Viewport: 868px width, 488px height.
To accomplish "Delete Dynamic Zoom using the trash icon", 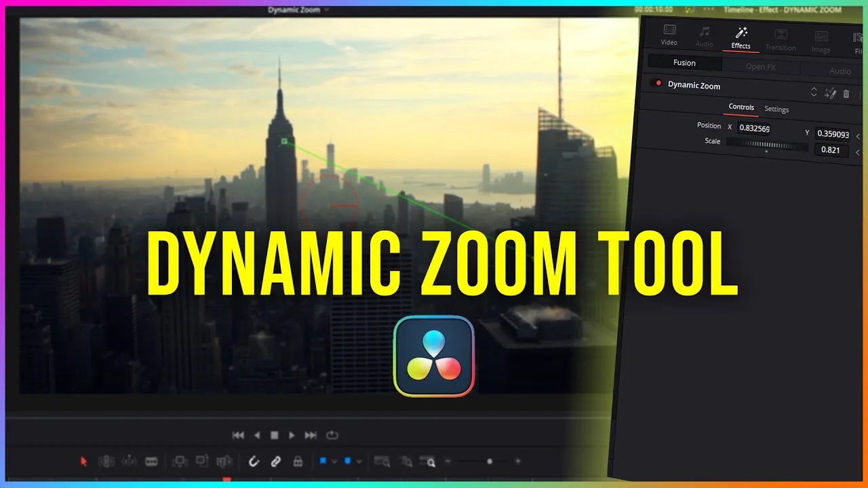I will pos(846,94).
